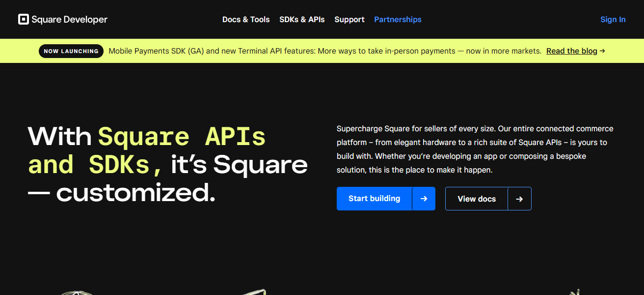Open the Read the blog link
This screenshot has width=644, height=295.
tap(571, 51)
